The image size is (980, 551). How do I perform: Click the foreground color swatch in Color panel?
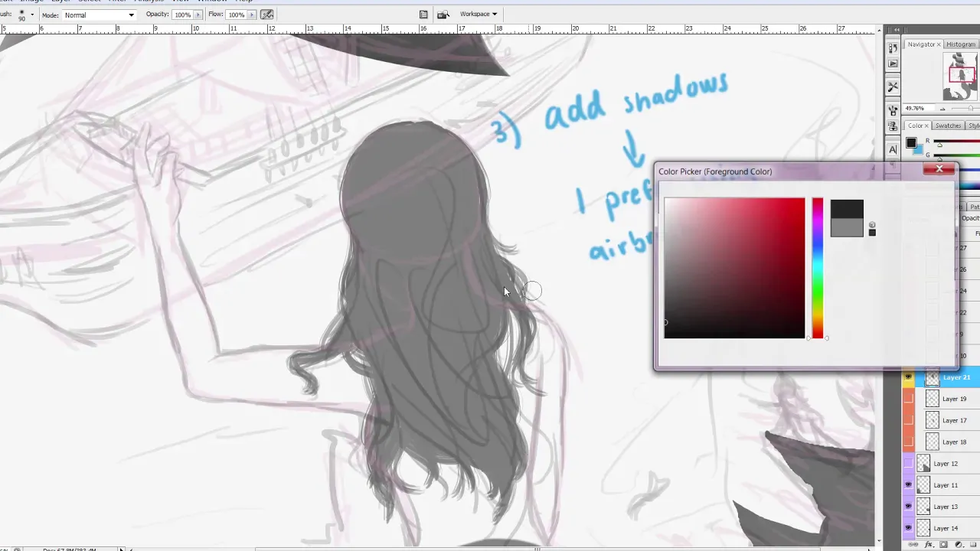pyautogui.click(x=911, y=143)
